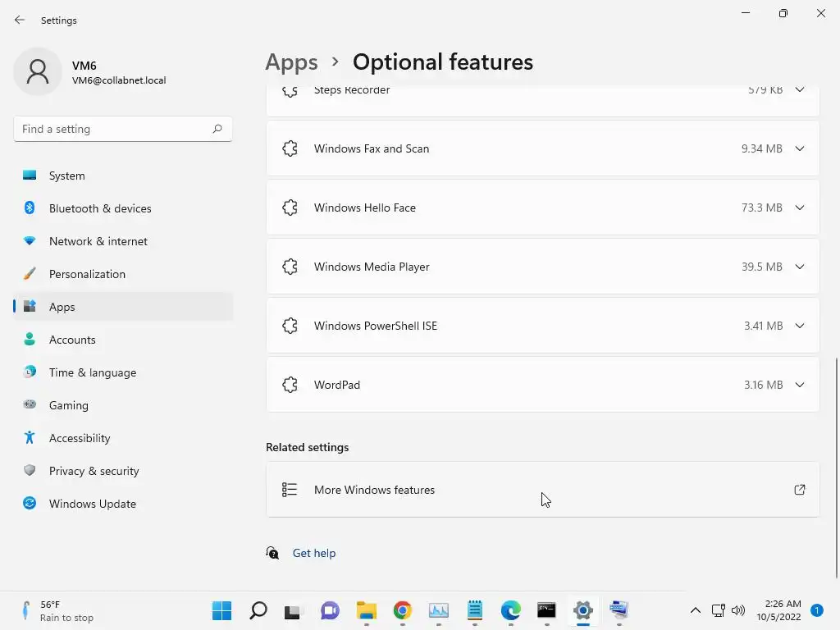Open the notification badge in the tray
Viewport: 840px width, 630px height.
(817, 610)
